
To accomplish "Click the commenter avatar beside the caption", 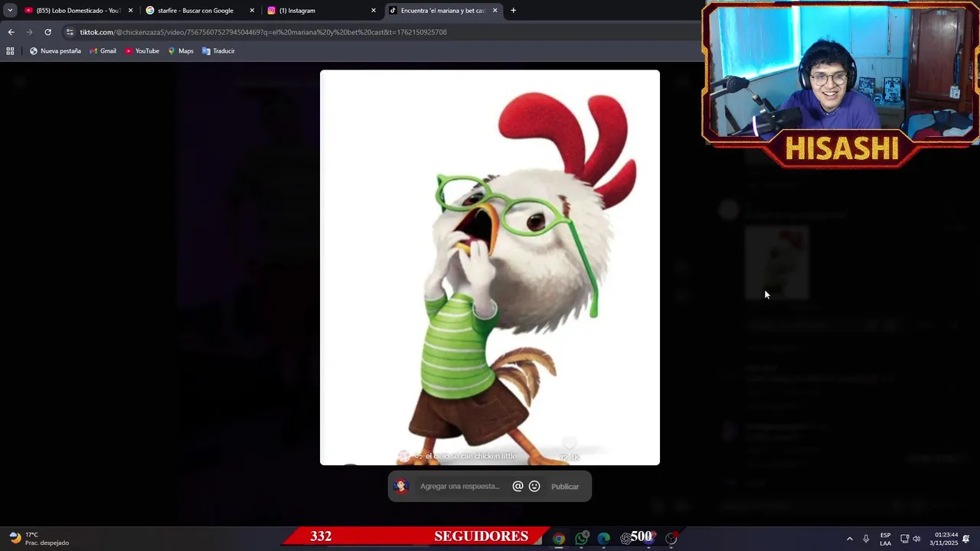I will (x=403, y=456).
